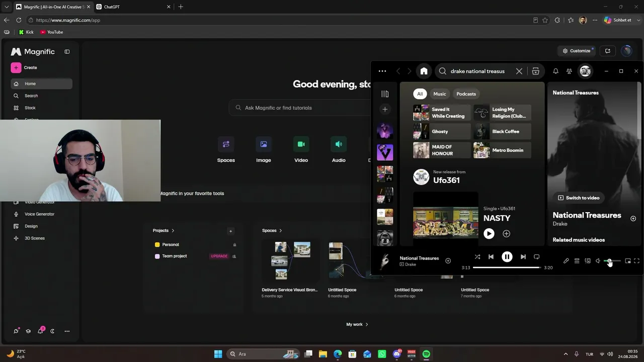The height and width of the screenshot is (362, 644).
Task: Expand Your Library in Spotify sidebar
Action: [385, 94]
